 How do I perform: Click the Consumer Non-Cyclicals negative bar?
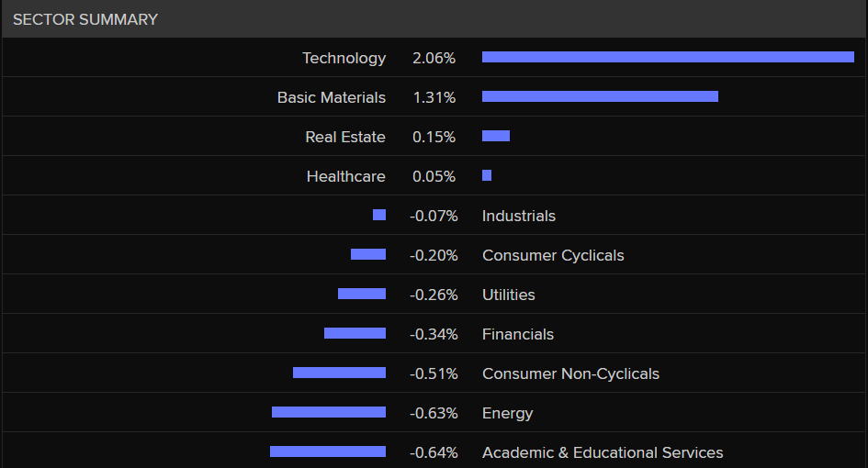[x=339, y=373]
